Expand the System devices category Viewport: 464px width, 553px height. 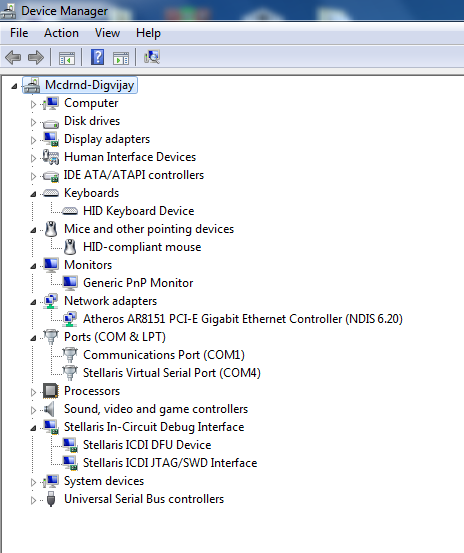[33, 482]
